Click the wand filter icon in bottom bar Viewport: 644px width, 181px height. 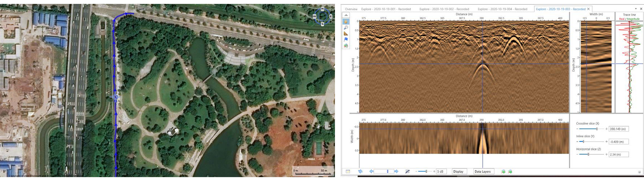click(407, 172)
